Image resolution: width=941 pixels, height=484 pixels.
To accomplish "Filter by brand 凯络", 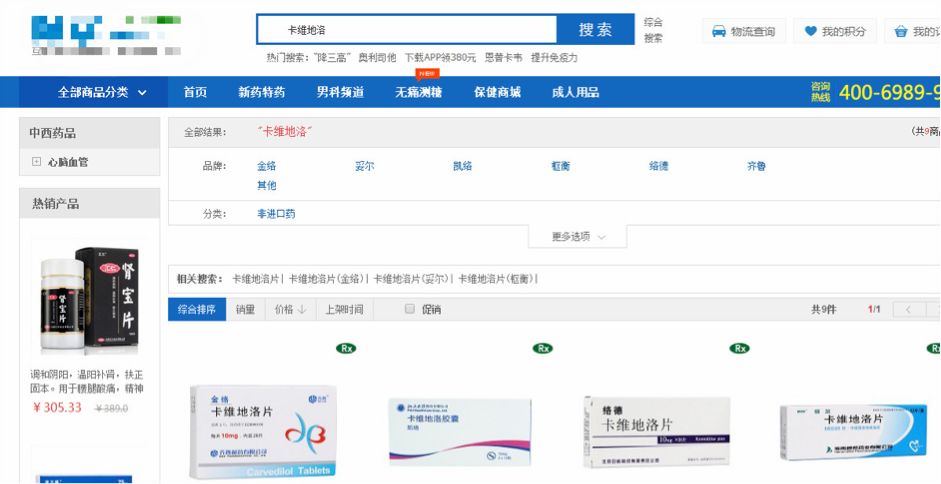I will coord(462,166).
